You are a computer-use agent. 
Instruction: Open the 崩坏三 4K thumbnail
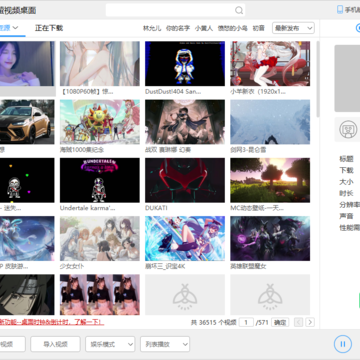(x=185, y=239)
